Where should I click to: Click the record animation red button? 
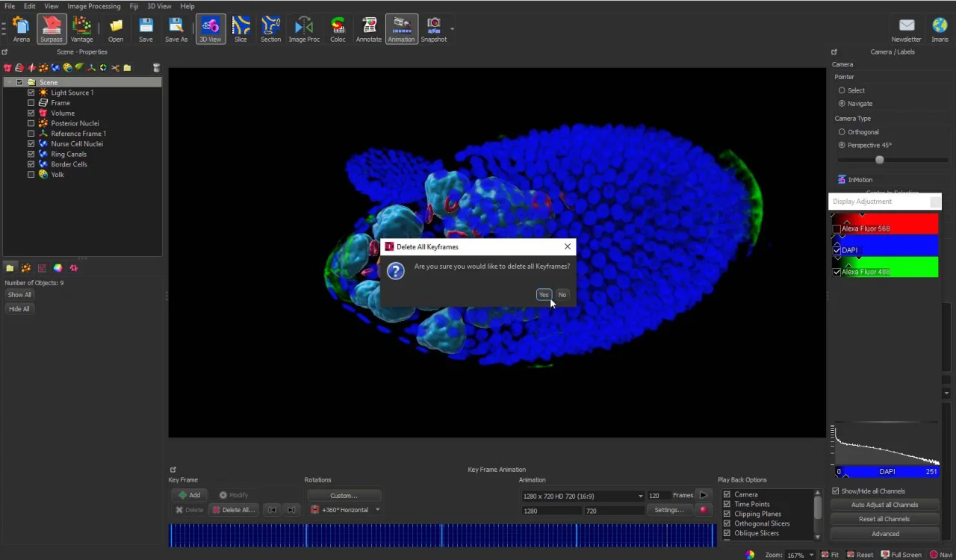(x=703, y=510)
